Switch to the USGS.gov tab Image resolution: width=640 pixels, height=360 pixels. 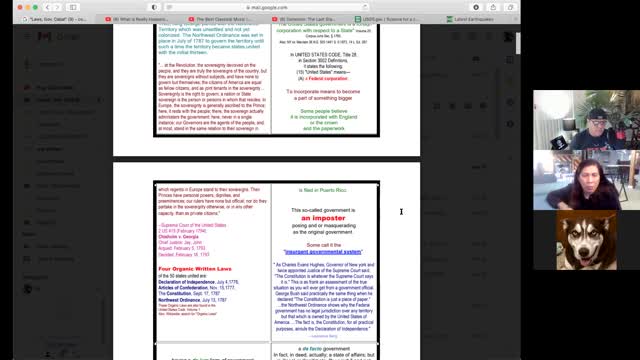click(x=387, y=19)
